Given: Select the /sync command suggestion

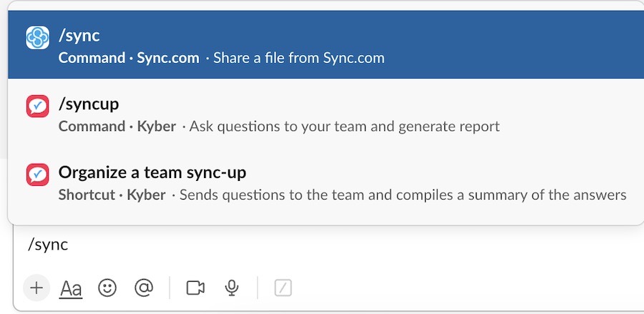Looking at the screenshot, I should click(326, 44).
